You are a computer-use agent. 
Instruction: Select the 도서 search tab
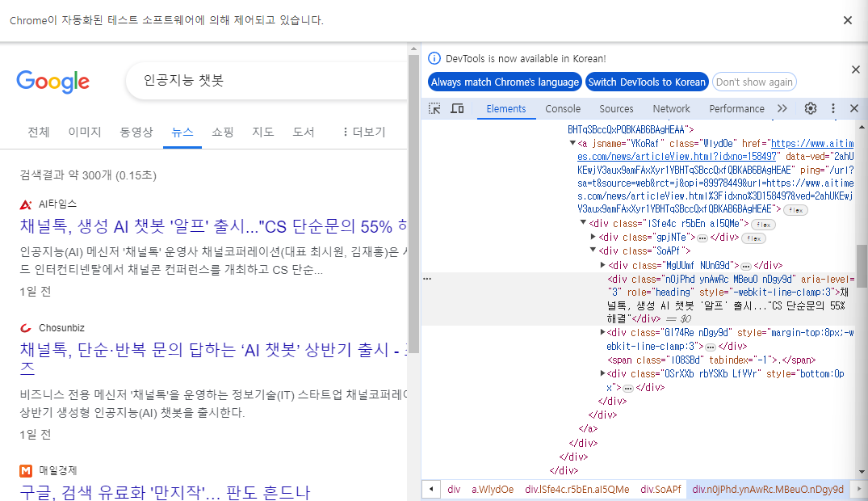coord(304,132)
